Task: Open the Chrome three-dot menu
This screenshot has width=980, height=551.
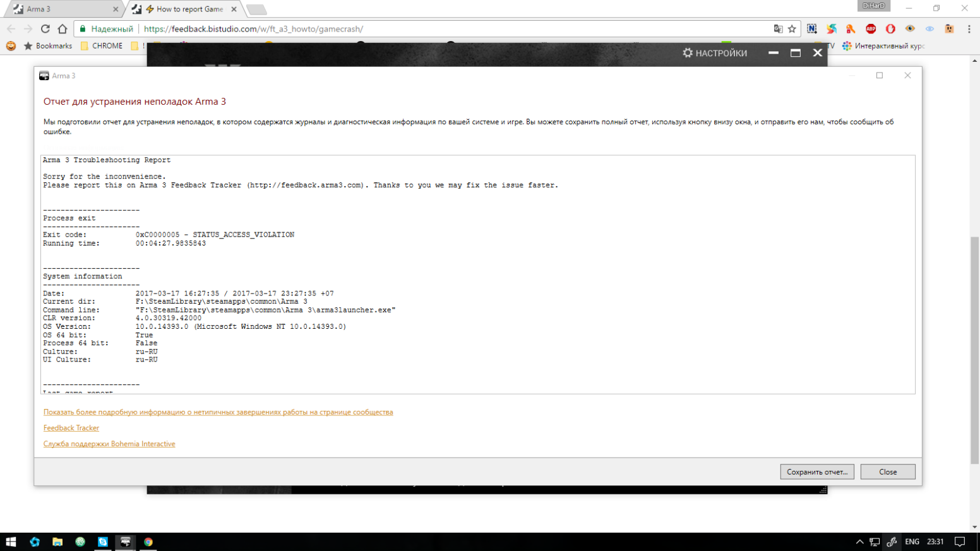Action: (x=969, y=29)
